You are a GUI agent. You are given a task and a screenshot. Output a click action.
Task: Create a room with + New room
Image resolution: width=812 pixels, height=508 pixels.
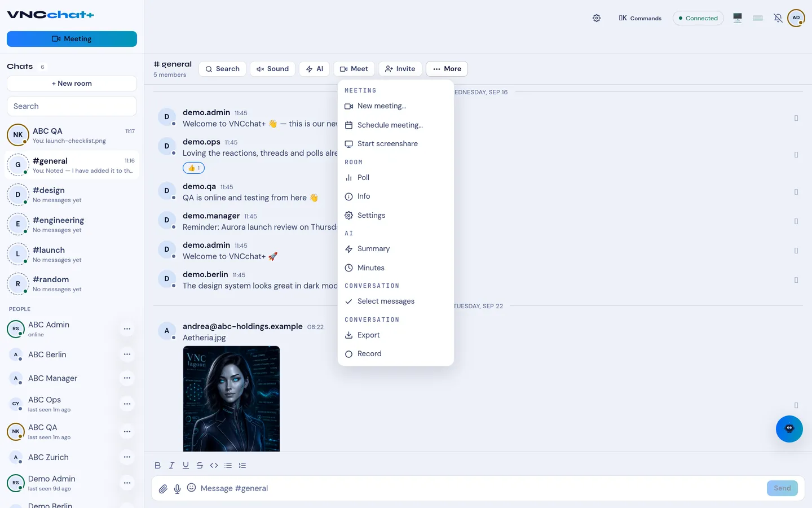click(72, 84)
